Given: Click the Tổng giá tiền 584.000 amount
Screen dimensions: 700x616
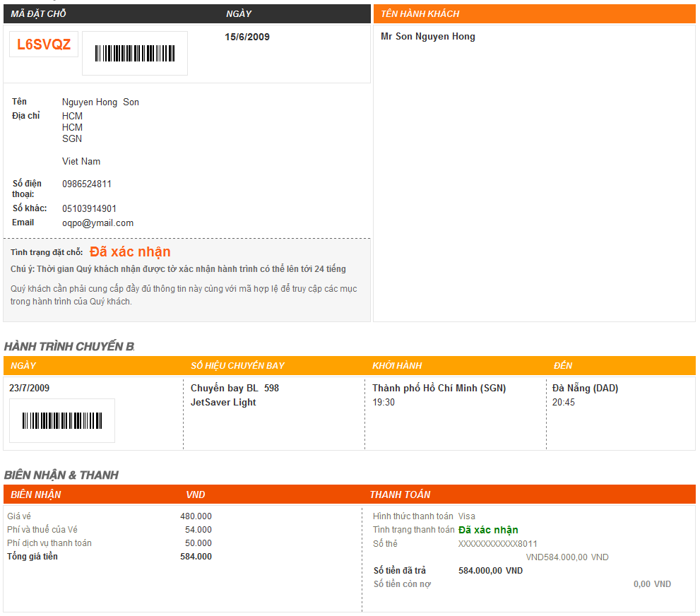Looking at the screenshot, I should (x=196, y=557).
